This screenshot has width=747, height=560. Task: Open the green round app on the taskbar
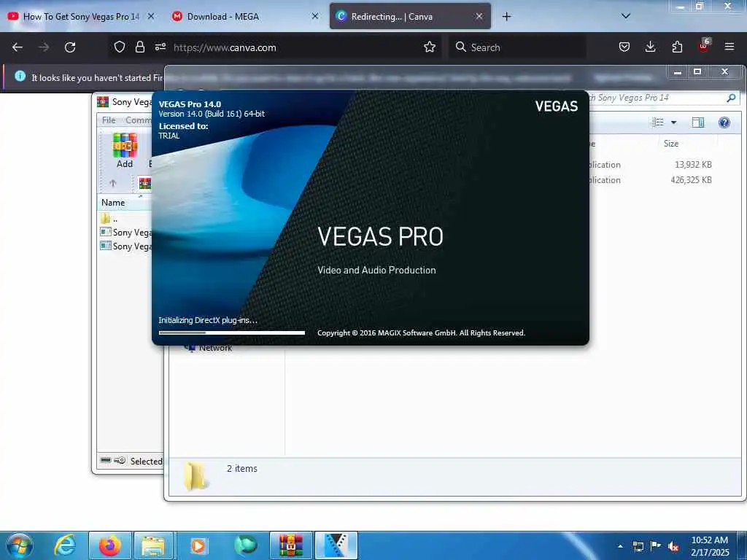click(x=245, y=545)
